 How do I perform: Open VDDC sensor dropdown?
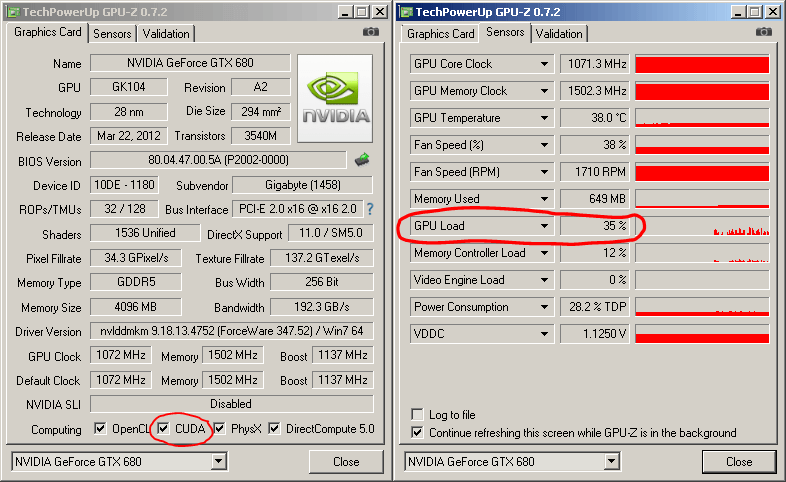pyautogui.click(x=544, y=334)
